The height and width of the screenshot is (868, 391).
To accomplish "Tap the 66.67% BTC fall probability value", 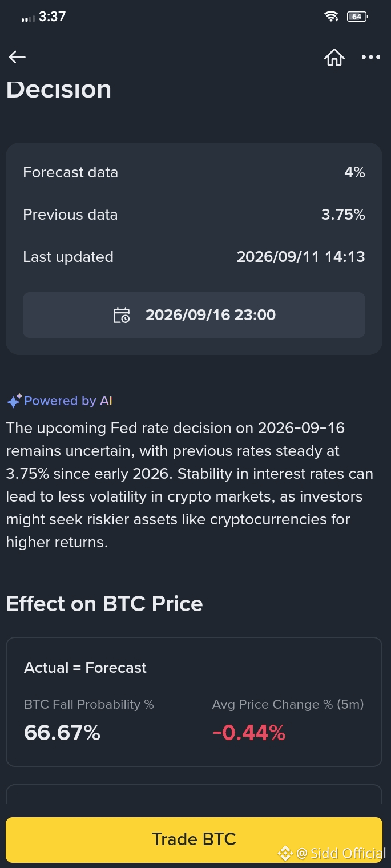I will (62, 733).
